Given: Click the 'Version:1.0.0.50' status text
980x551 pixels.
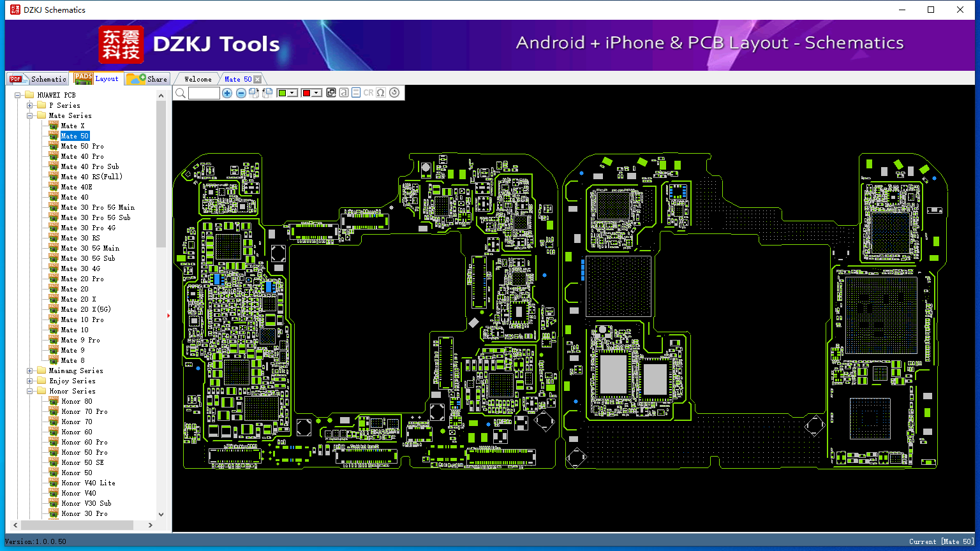Looking at the screenshot, I should 36,541.
